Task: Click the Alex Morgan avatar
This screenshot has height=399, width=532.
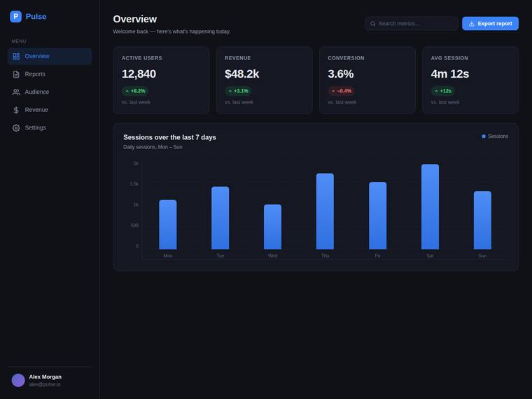Action: tap(18, 380)
